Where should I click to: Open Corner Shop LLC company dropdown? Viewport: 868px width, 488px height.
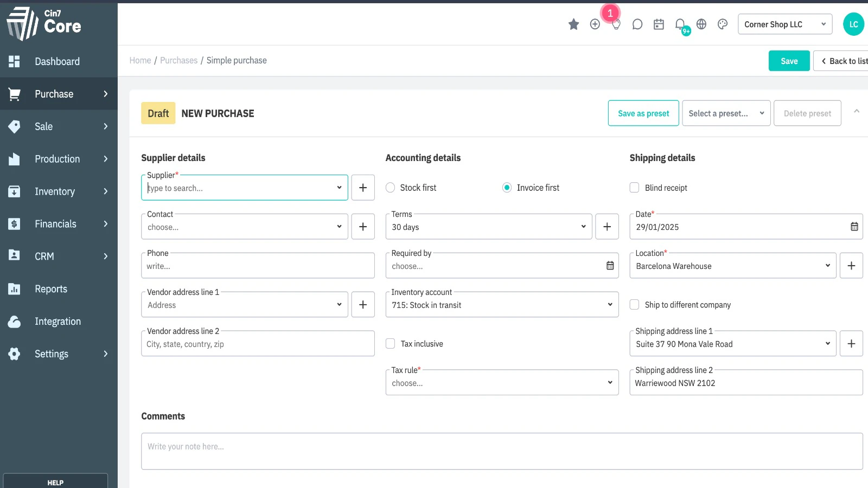pyautogui.click(x=785, y=24)
